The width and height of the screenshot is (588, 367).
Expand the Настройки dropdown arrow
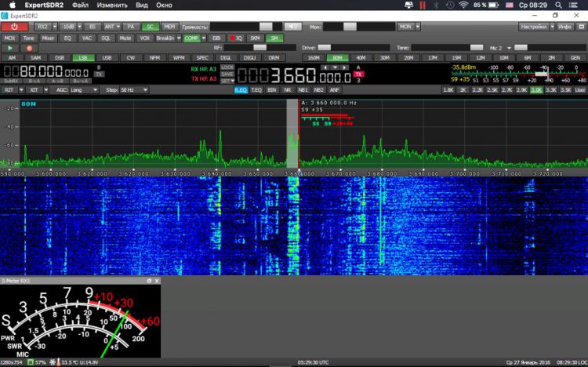(x=553, y=27)
